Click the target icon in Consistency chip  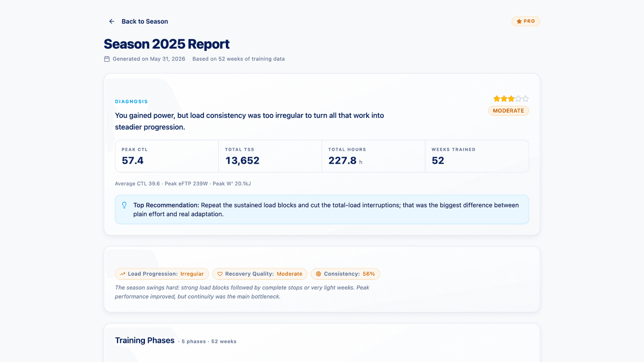pos(318,274)
